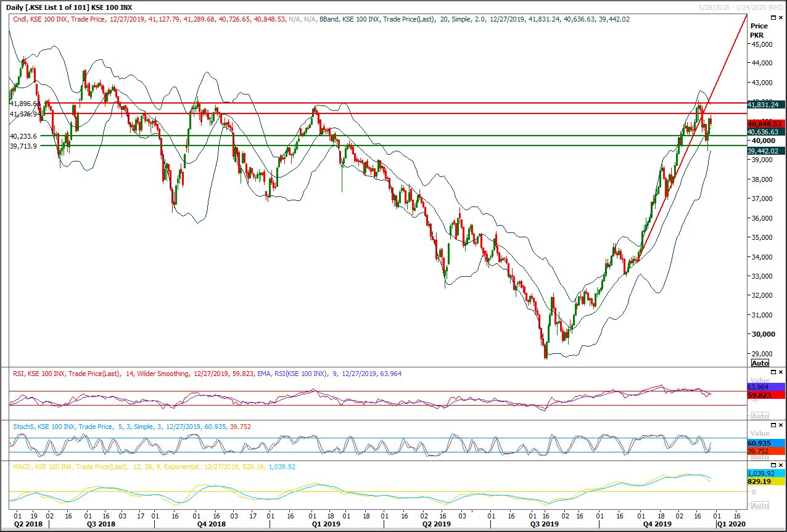
Task: Click the 63.964 RSI EMA value tag
Action: (x=765, y=387)
